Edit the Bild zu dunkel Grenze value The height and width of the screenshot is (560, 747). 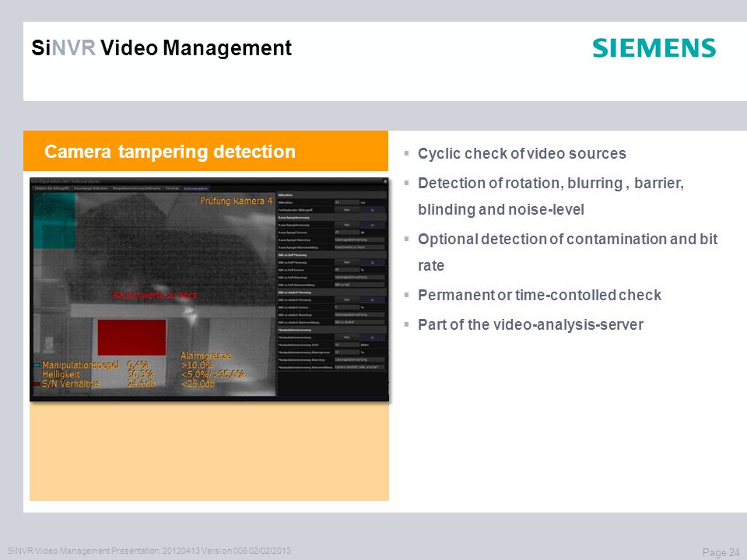[x=347, y=307]
